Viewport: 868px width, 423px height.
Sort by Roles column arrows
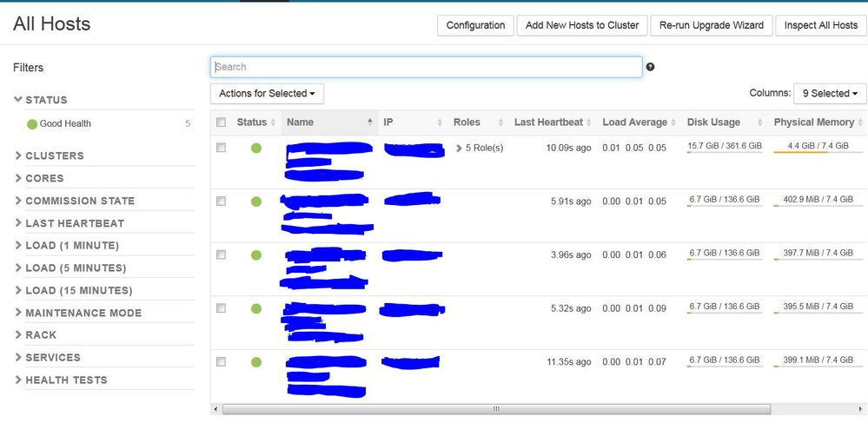tap(501, 122)
